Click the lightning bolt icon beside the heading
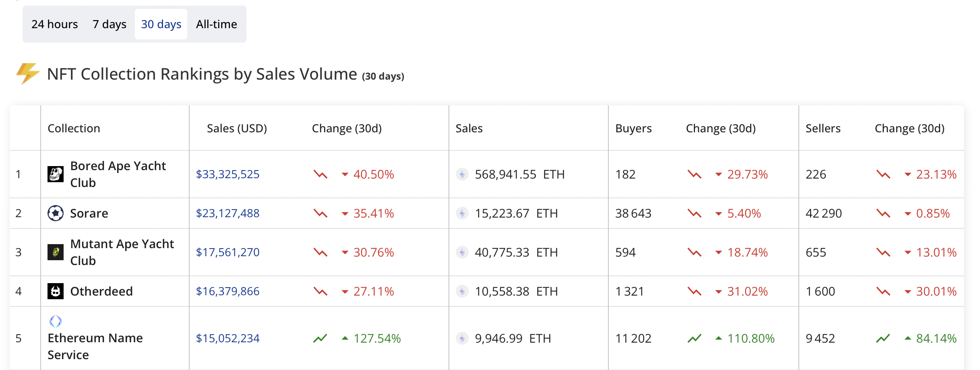980x370 pixels. tap(27, 74)
